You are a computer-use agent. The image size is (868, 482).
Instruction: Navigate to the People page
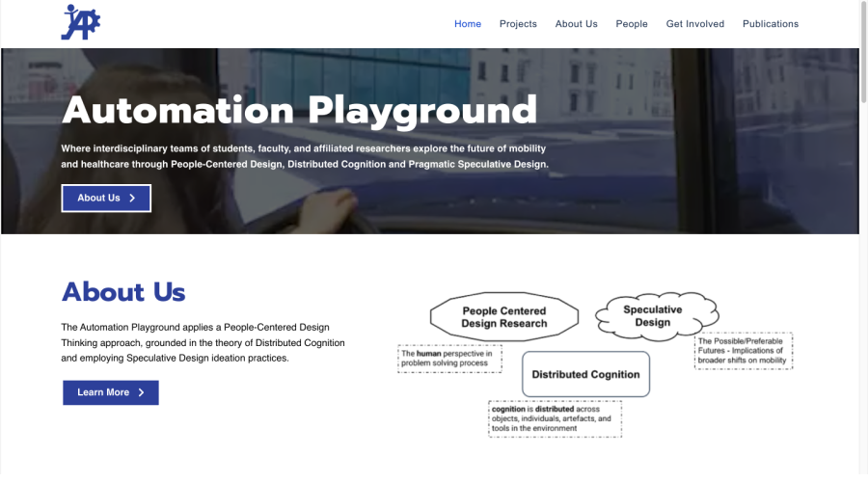click(x=632, y=24)
